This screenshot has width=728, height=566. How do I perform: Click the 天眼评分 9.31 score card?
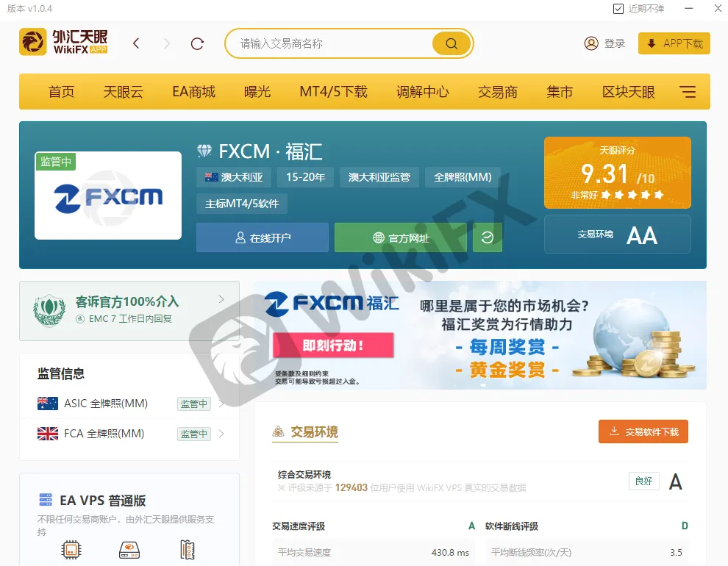click(x=618, y=173)
